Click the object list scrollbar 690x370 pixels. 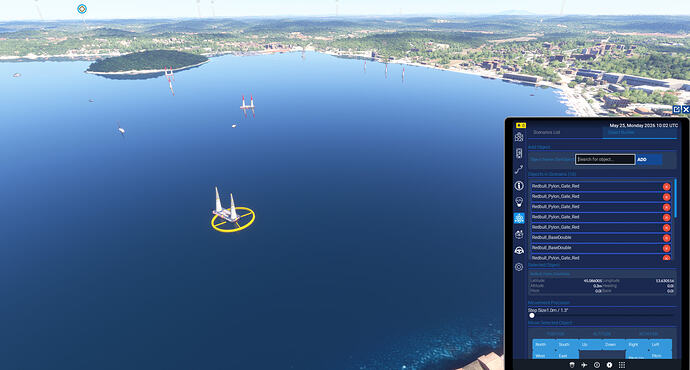pos(675,198)
